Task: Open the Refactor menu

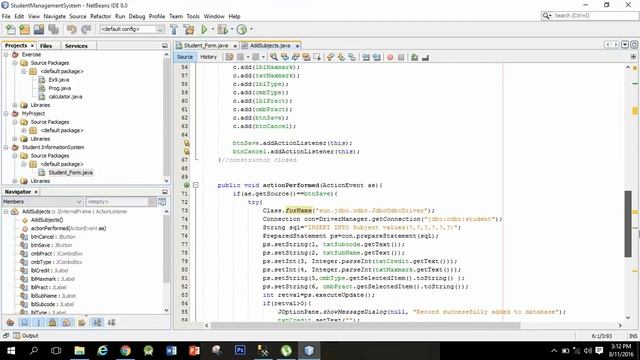Action: point(100,16)
